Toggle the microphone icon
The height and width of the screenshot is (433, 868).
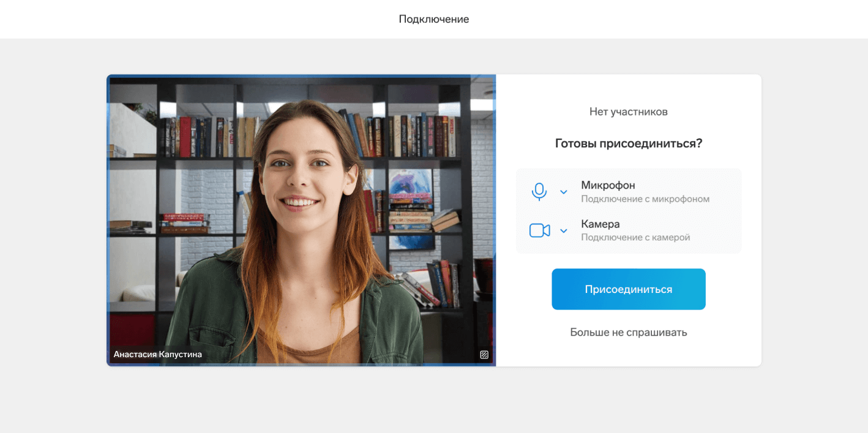click(539, 192)
